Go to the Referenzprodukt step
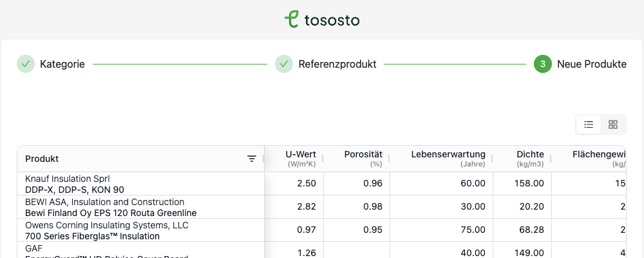This screenshot has width=644, height=258. point(337,64)
